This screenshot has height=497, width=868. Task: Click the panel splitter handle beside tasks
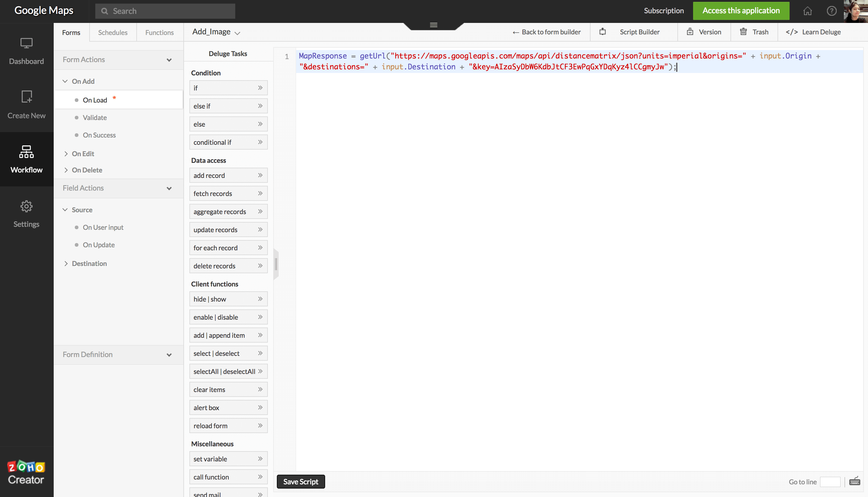pos(276,264)
